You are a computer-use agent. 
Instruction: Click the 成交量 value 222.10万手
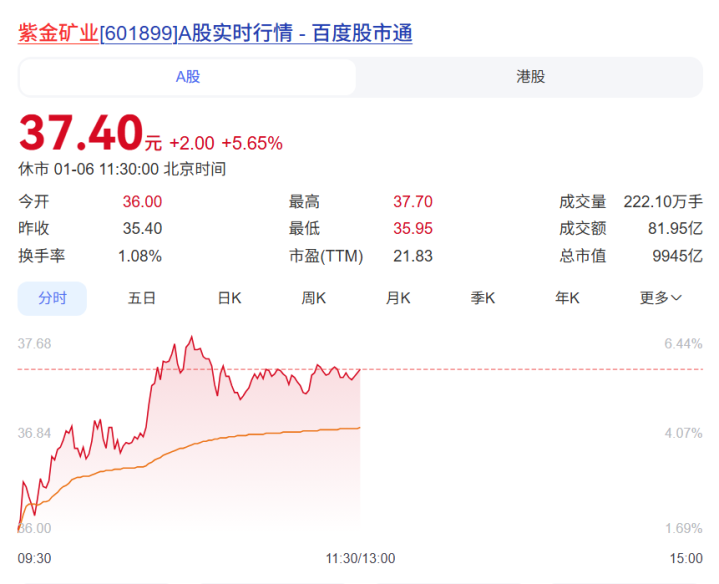point(663,202)
